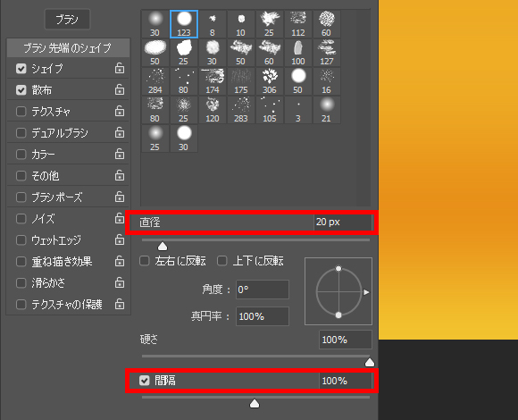Pick the scatter brush preset labeled 284
The width and height of the screenshot is (518, 420).
(155, 81)
